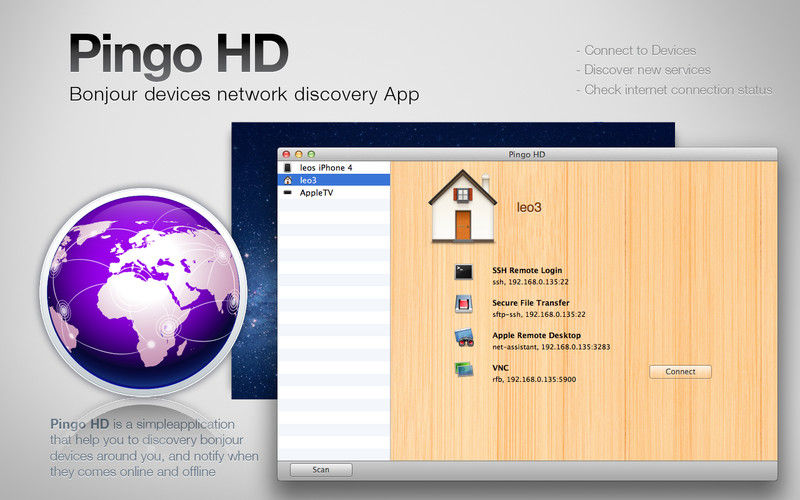
Task: Select the SSH Remote Login service title
Action: click(x=527, y=270)
